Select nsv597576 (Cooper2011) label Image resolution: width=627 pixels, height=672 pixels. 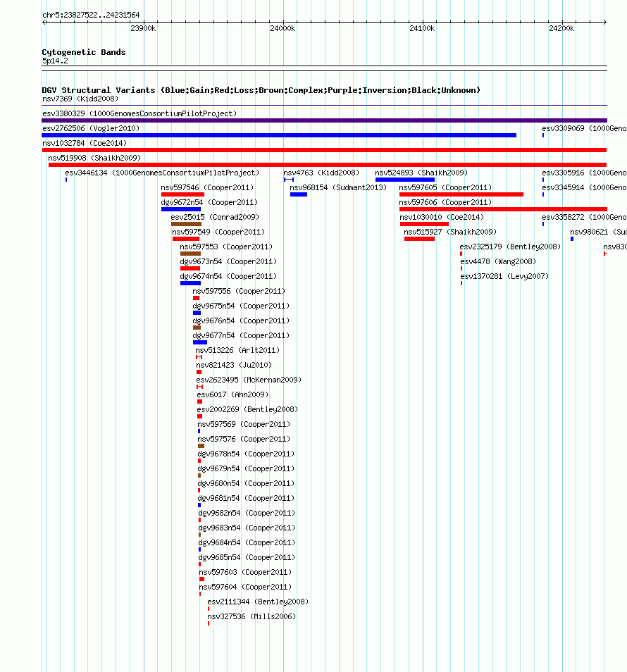[x=244, y=439]
